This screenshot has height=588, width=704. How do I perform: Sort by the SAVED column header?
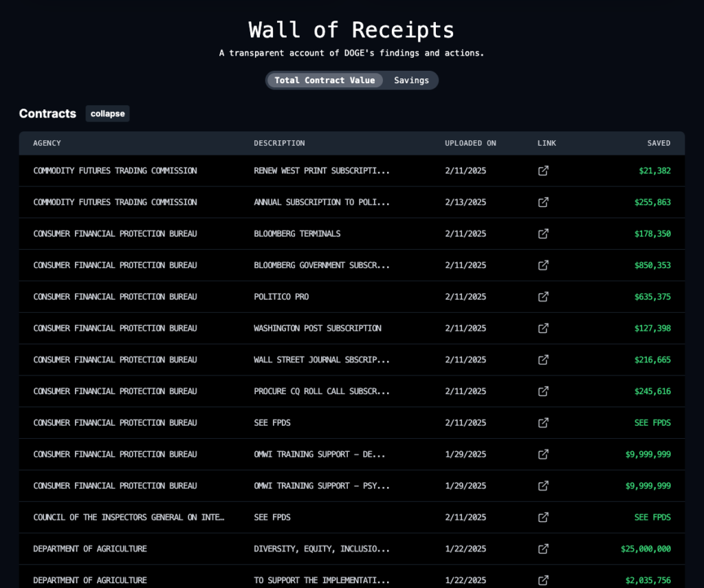659,143
